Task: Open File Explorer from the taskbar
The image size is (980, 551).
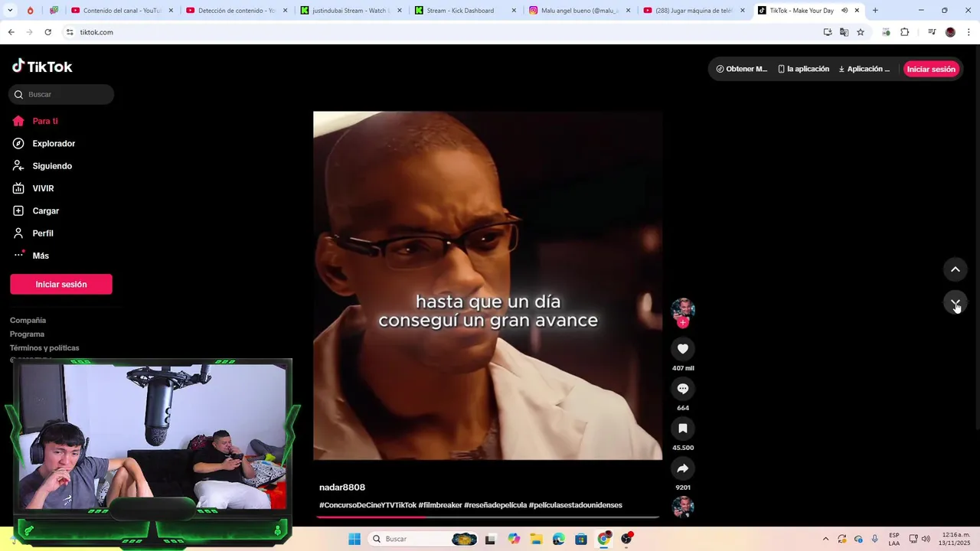Action: (536, 539)
